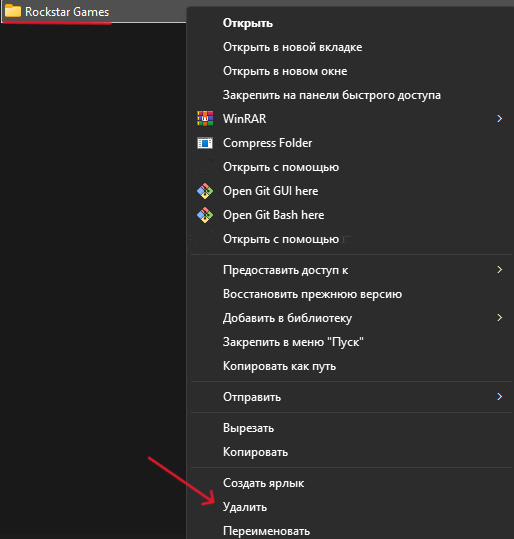Expand the Отправить submenu arrow
Image resolution: width=514 pixels, height=539 pixels.
coord(500,397)
